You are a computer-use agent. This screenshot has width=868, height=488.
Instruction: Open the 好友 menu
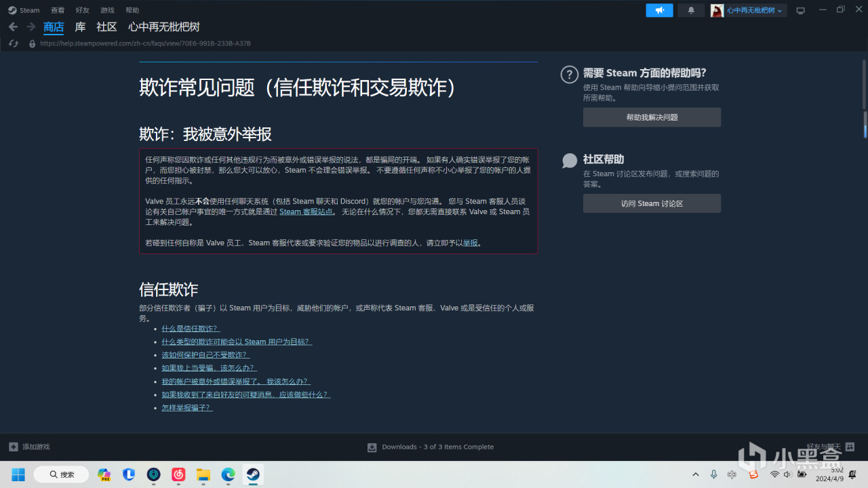click(x=83, y=10)
